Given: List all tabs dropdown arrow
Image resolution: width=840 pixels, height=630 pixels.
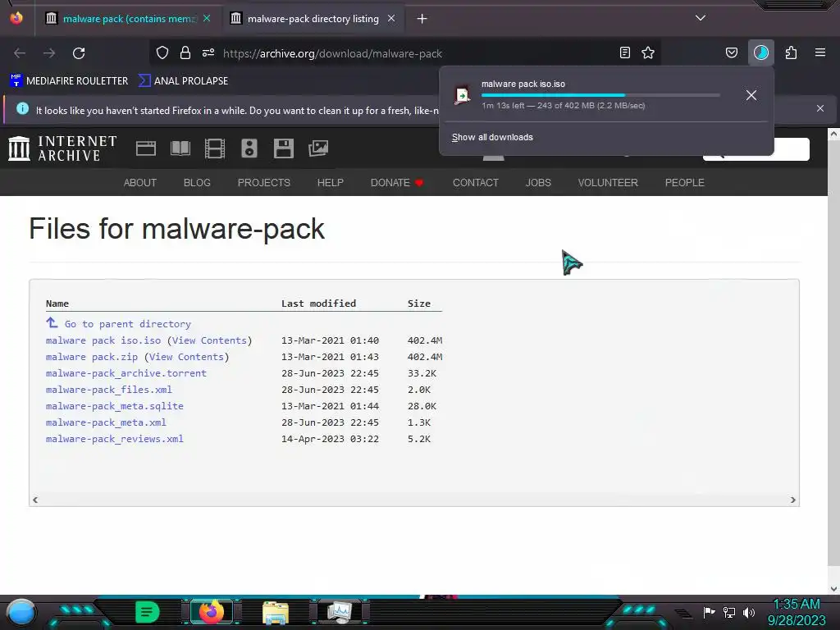Looking at the screenshot, I should (x=701, y=18).
